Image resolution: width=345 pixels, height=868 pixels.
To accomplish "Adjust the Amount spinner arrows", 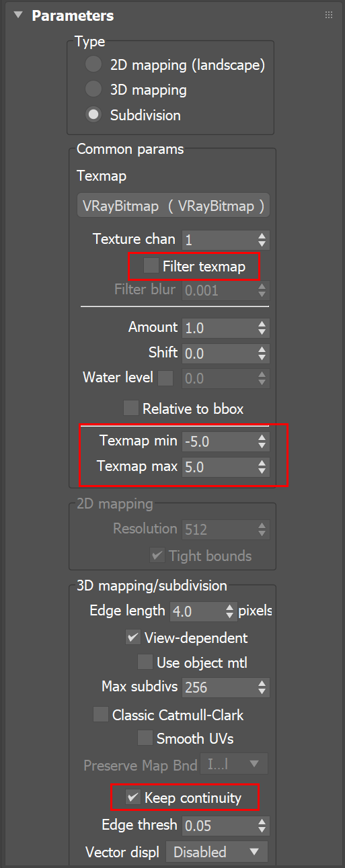I will pos(262,328).
